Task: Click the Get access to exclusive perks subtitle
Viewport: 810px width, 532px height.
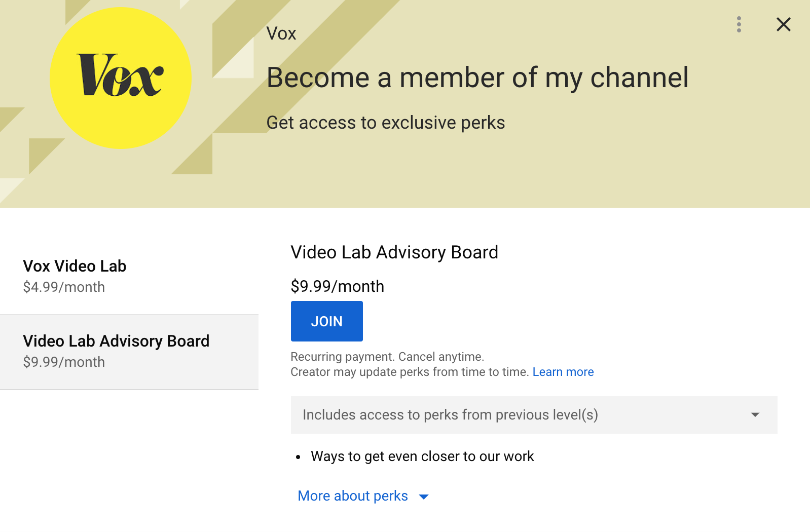Action: pos(386,123)
